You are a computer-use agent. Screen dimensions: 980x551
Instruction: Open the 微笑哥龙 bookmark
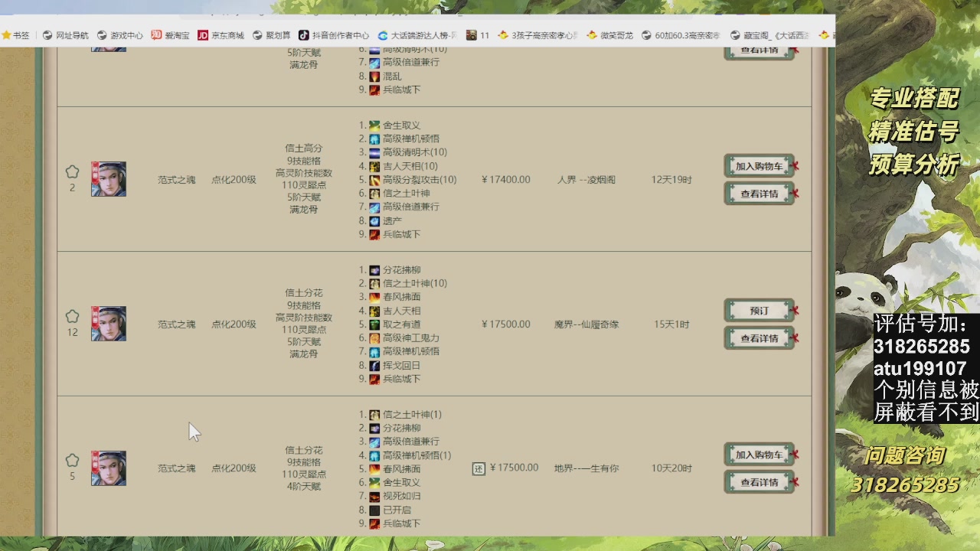pos(609,35)
